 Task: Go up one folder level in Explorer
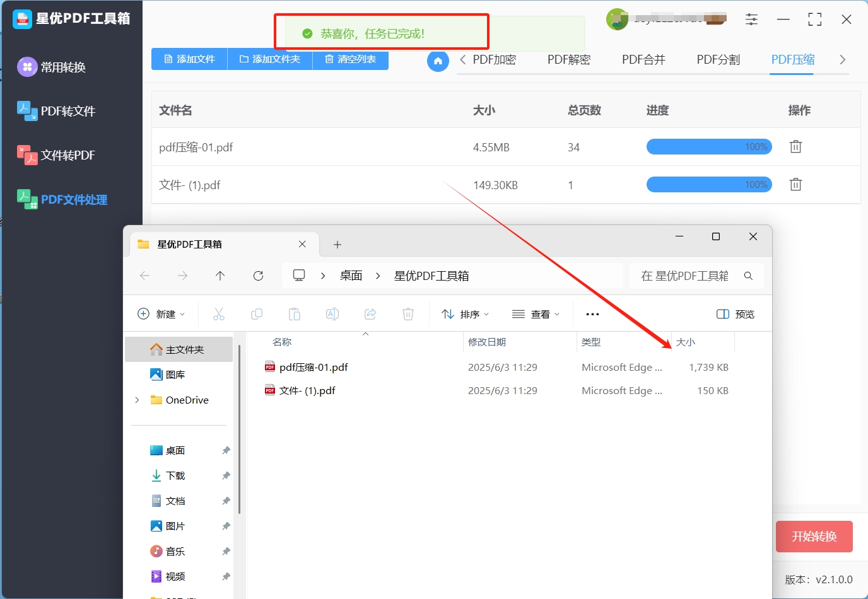tap(220, 276)
